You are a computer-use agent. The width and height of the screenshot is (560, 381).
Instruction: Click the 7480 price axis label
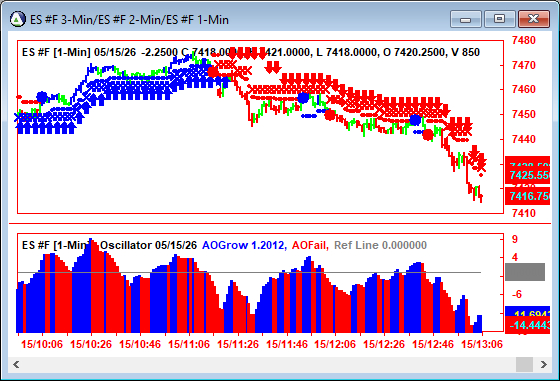tap(524, 40)
